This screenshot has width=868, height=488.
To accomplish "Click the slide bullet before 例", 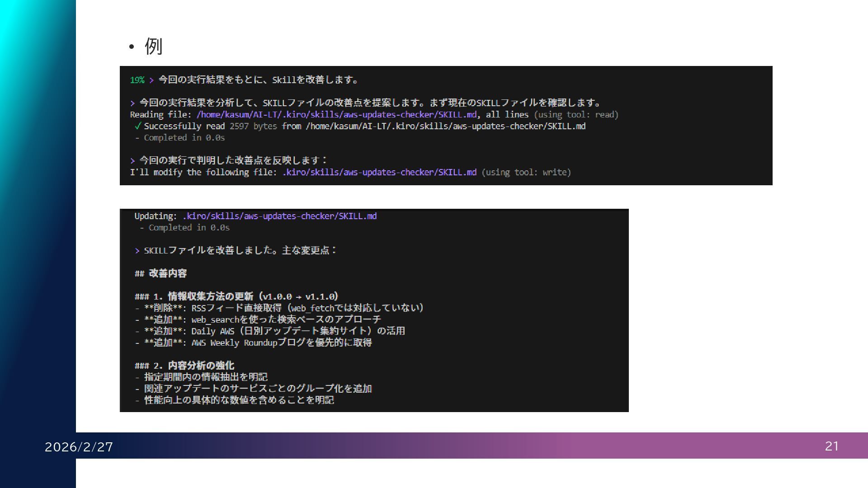I will 132,47.
